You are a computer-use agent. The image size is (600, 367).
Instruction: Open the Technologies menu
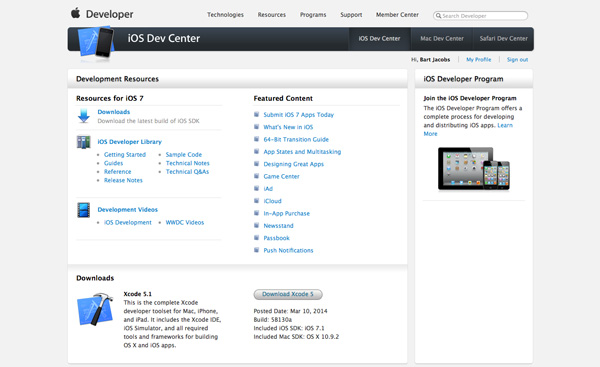(x=225, y=15)
